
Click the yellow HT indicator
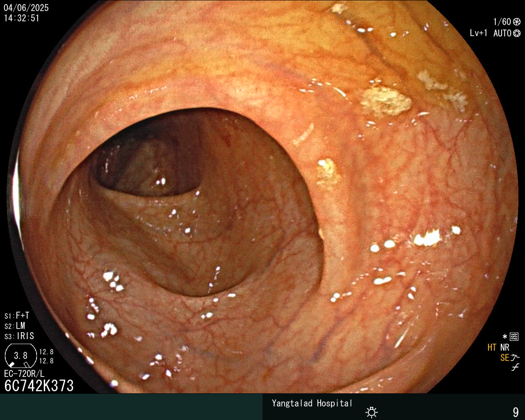pyautogui.click(x=492, y=347)
